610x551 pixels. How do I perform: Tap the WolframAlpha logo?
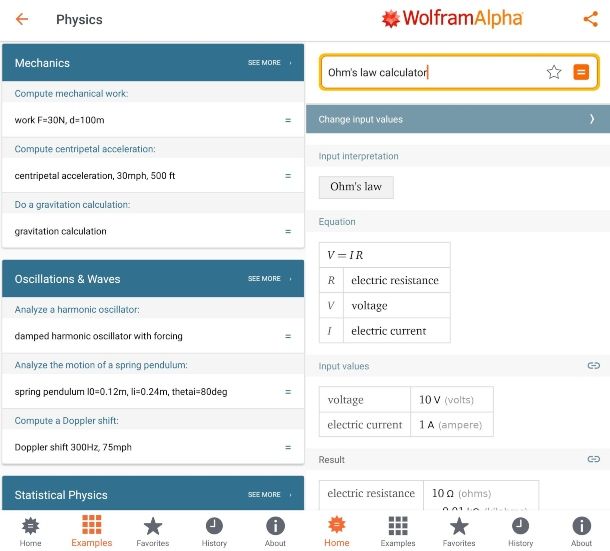[452, 18]
